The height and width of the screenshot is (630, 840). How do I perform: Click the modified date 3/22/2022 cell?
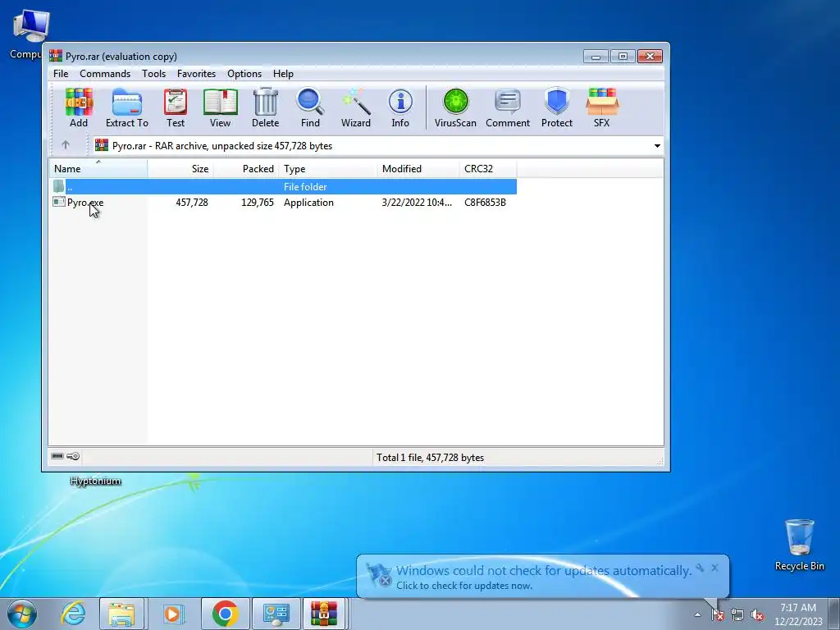(417, 203)
